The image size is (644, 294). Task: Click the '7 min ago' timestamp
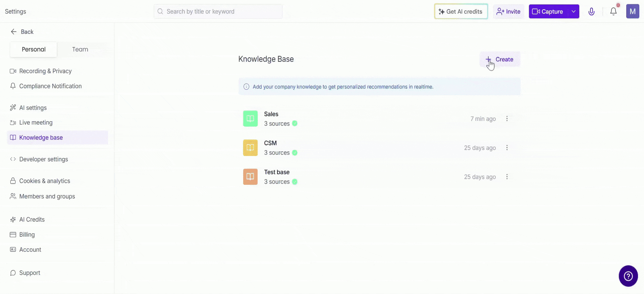click(483, 119)
